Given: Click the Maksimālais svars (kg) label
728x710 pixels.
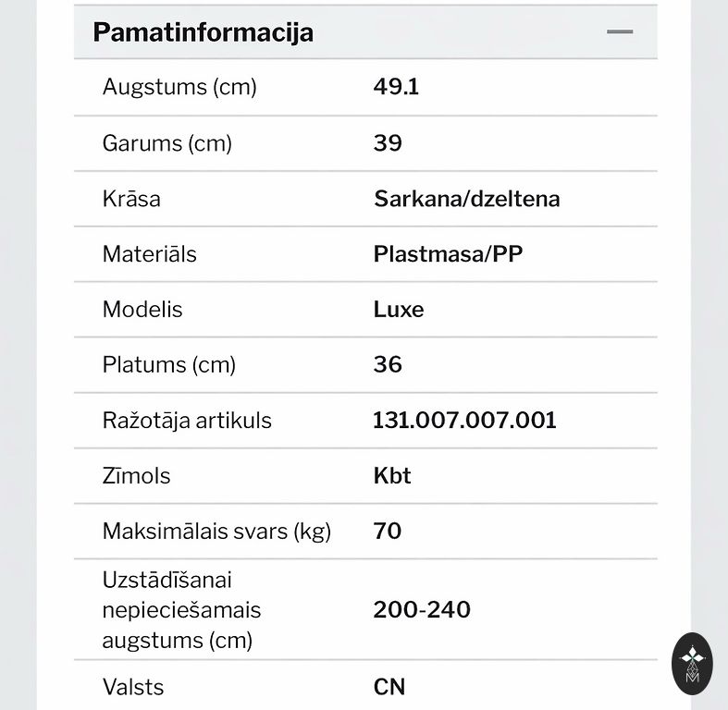Looking at the screenshot, I should pyautogui.click(x=216, y=532).
